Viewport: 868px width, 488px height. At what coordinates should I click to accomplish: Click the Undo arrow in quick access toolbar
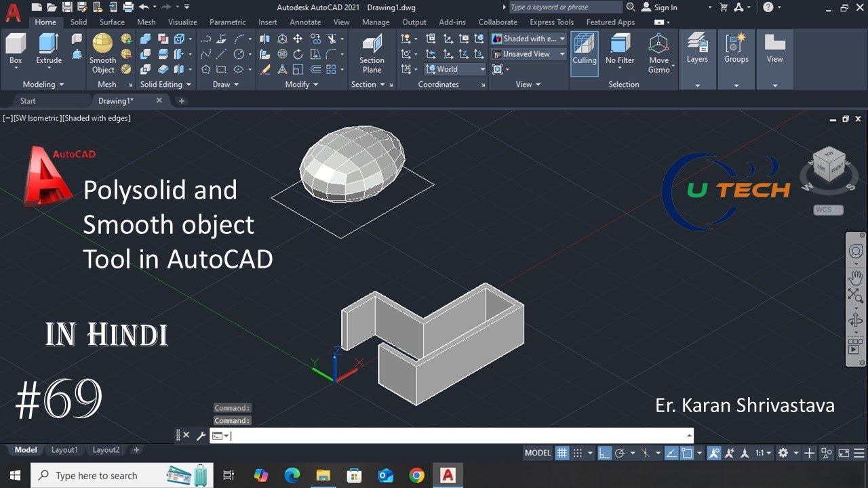coord(143,7)
